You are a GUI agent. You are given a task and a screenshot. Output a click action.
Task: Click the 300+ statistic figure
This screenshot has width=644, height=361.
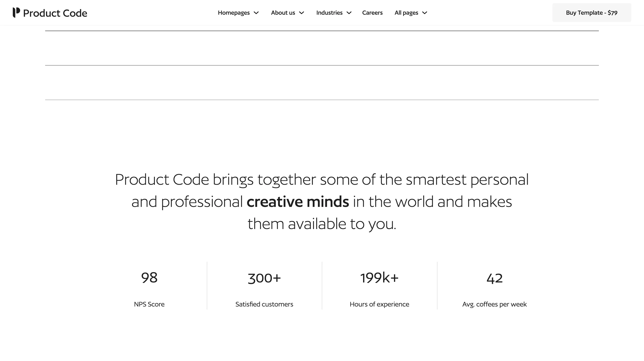click(264, 278)
